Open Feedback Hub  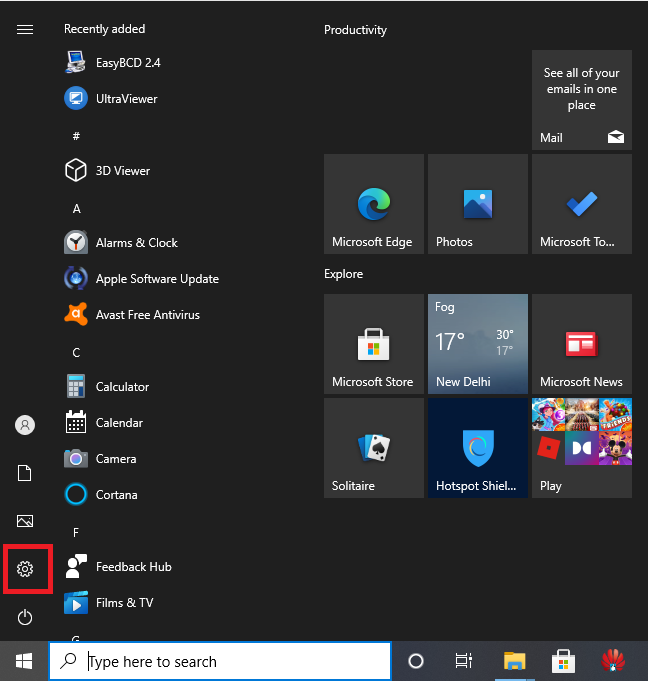[x=118, y=567]
